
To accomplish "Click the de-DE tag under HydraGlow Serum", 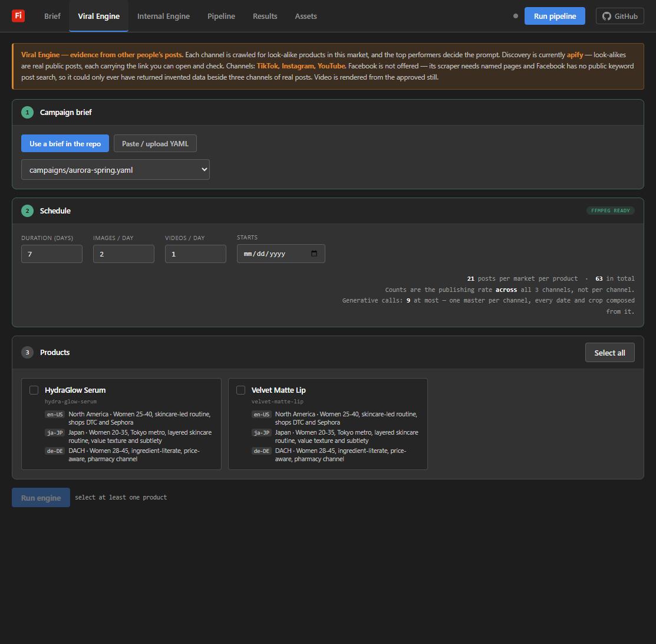I will point(55,451).
